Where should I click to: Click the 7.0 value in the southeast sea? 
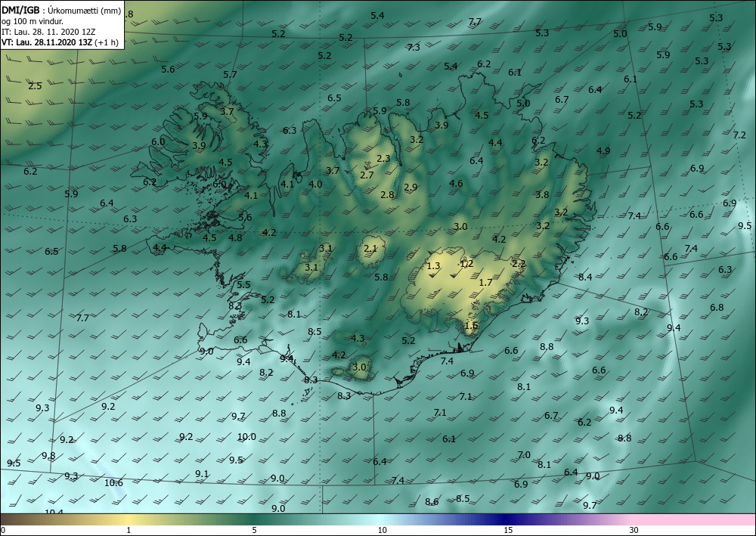(524, 454)
